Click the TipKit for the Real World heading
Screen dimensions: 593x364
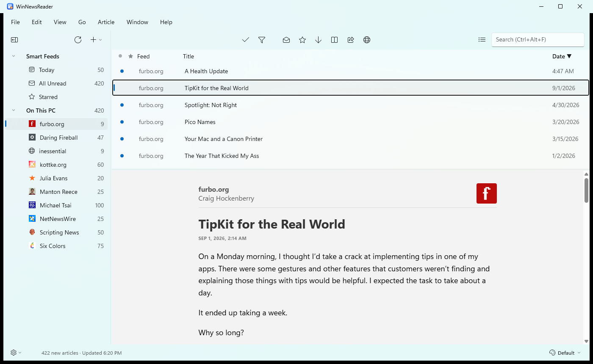point(272,224)
